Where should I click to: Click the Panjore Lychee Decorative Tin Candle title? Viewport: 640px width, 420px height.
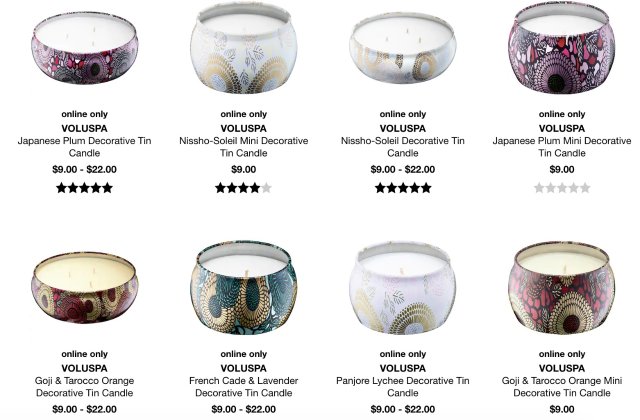(x=403, y=387)
